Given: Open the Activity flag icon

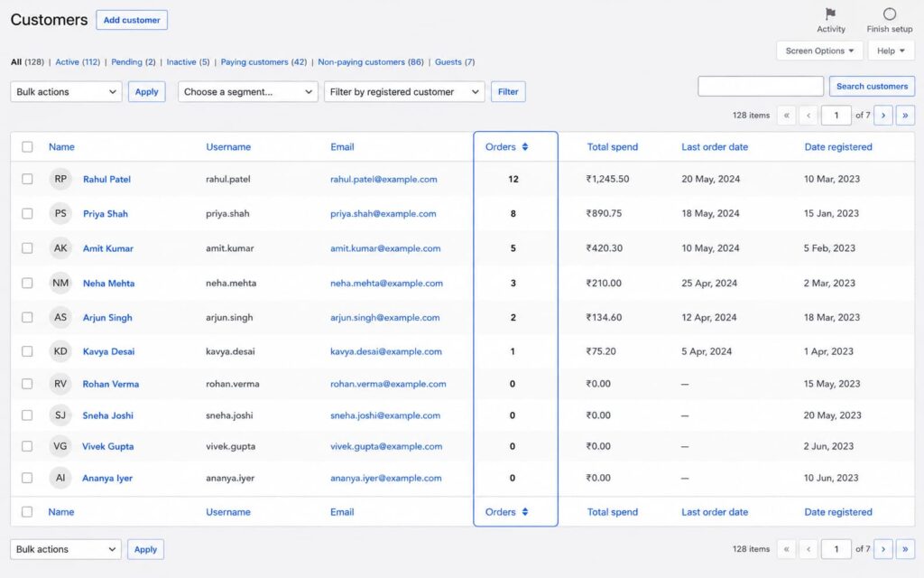Looking at the screenshot, I should (x=830, y=14).
